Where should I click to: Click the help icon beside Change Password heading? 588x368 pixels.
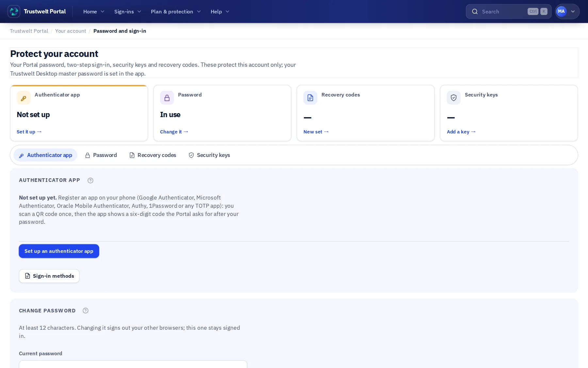click(86, 311)
